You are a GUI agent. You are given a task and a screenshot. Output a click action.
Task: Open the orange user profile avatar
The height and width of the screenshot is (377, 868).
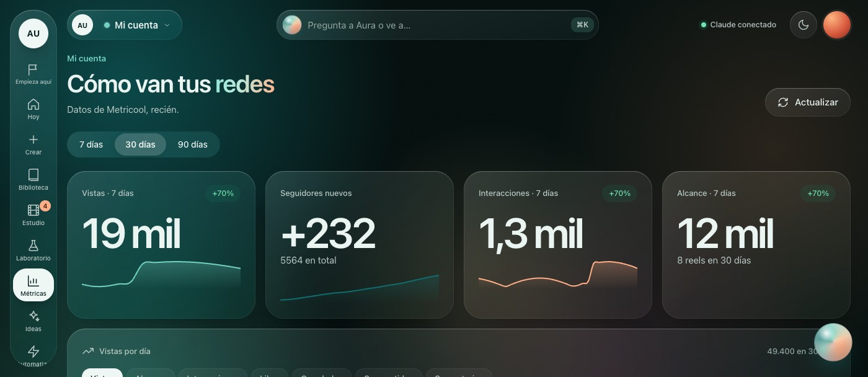(837, 25)
